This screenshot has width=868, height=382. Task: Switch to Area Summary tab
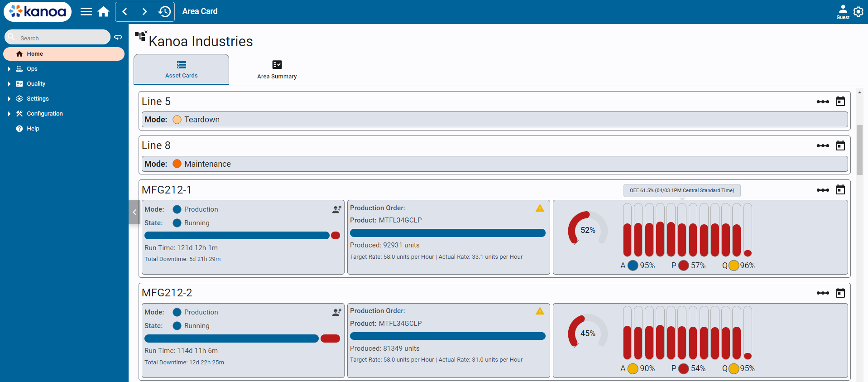(277, 69)
